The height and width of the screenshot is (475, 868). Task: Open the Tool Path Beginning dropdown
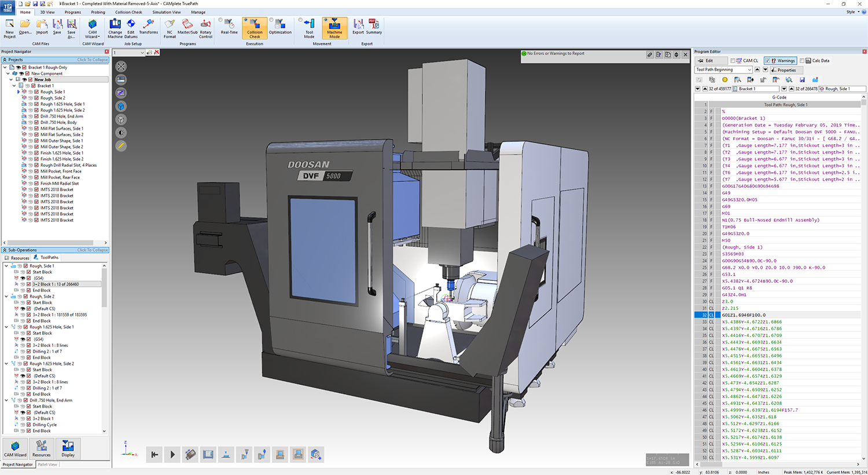point(723,70)
